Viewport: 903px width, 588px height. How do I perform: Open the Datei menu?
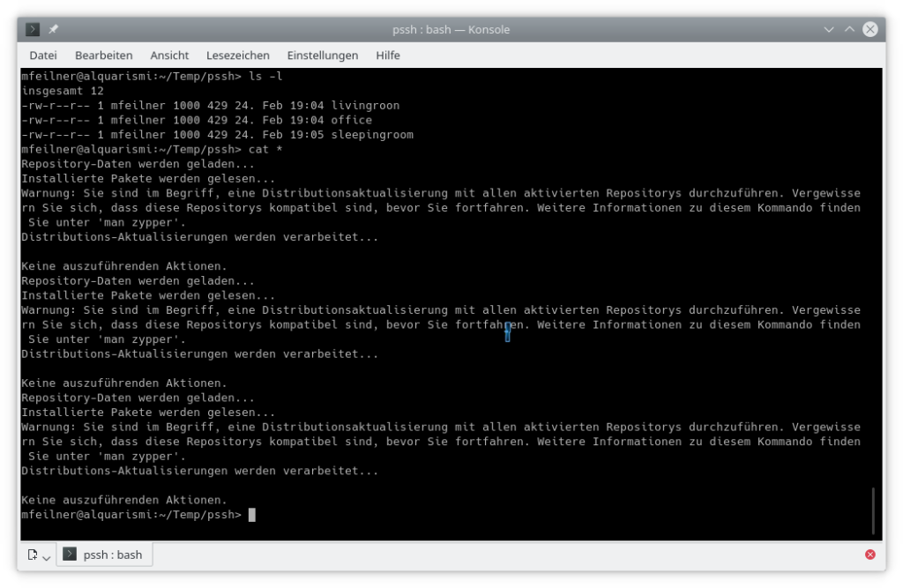[43, 56]
